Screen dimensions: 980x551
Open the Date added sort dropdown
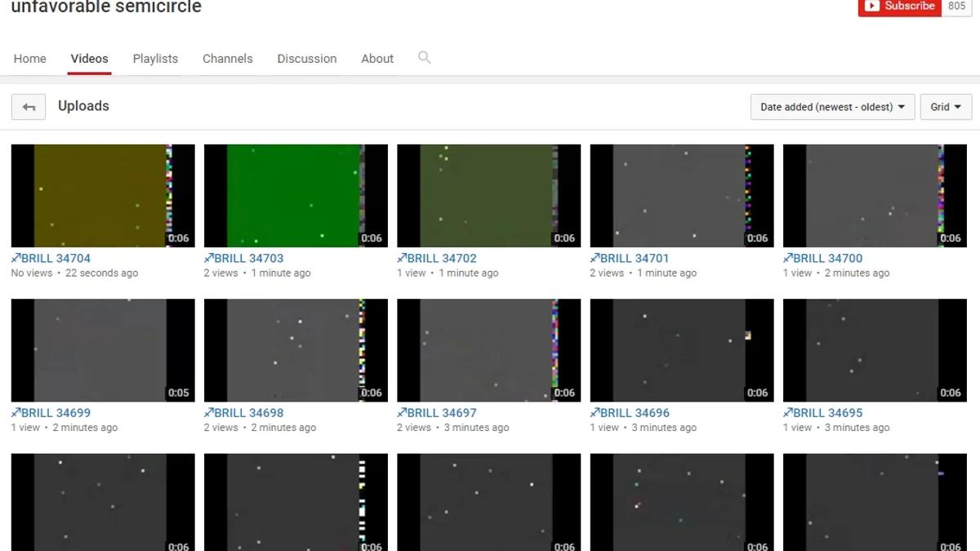click(x=832, y=107)
